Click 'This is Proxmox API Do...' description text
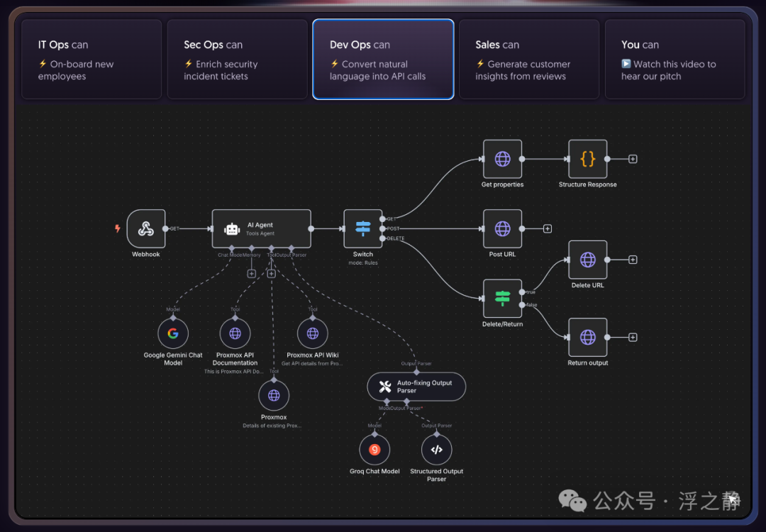The image size is (766, 532). pos(233,371)
